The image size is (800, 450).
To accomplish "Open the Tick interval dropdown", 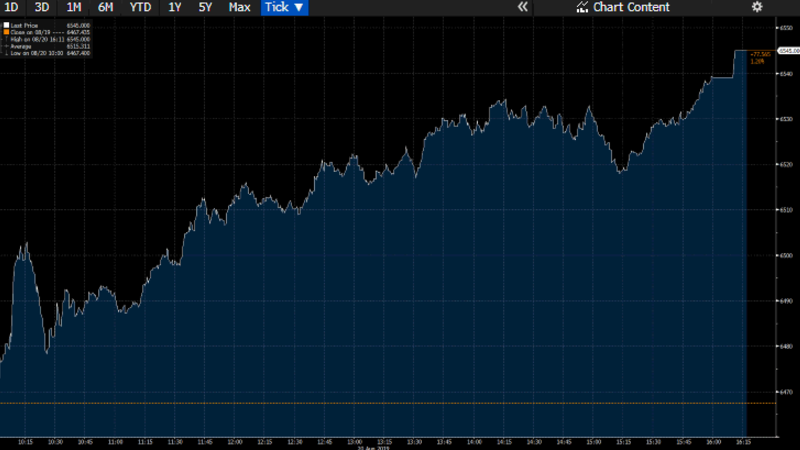I will point(284,7).
